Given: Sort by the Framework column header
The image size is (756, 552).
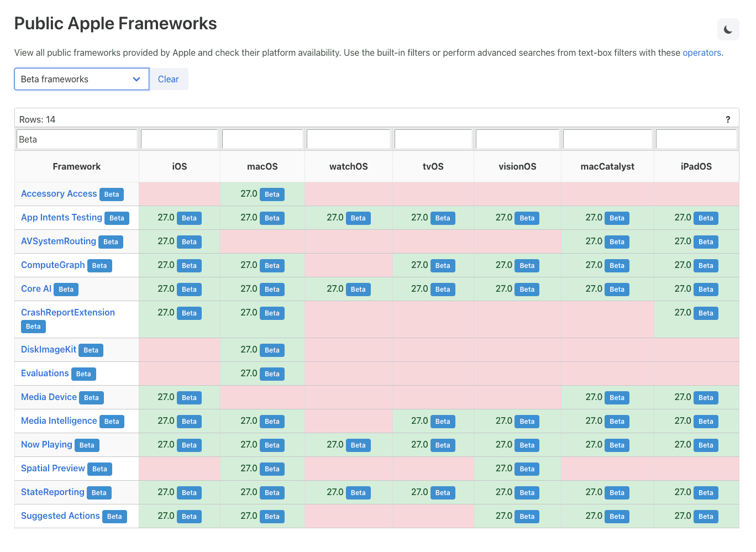Looking at the screenshot, I should [77, 166].
